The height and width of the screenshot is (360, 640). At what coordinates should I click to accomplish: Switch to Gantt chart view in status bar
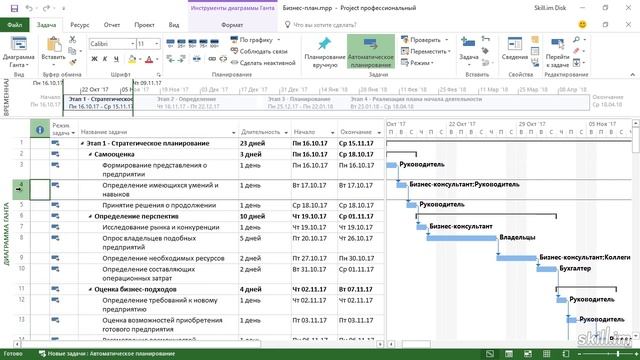490,354
